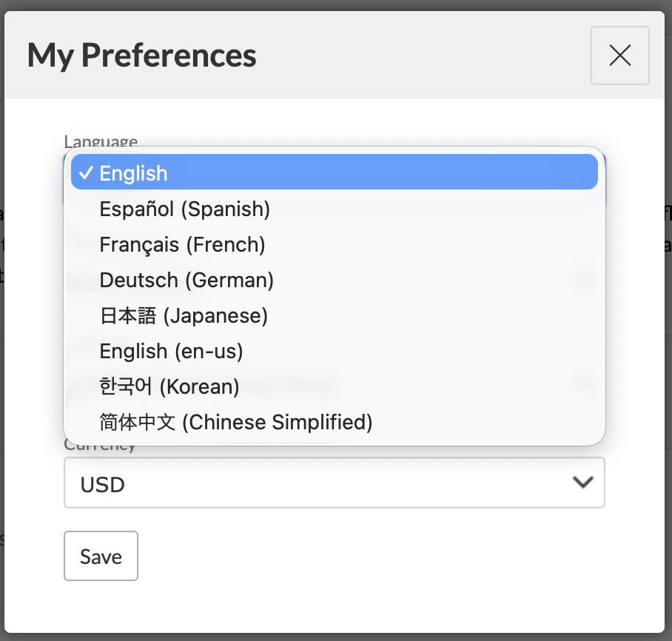Choose Español (Spanish) language option
672x641 pixels.
coord(184,209)
